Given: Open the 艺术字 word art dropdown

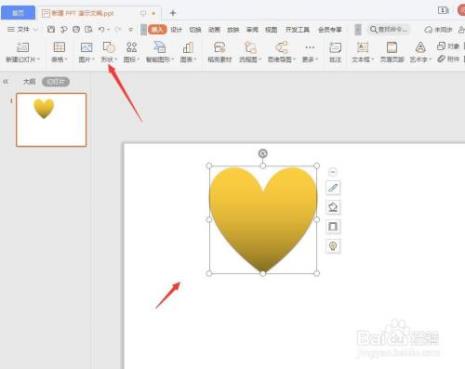Looking at the screenshot, I should tap(420, 52).
